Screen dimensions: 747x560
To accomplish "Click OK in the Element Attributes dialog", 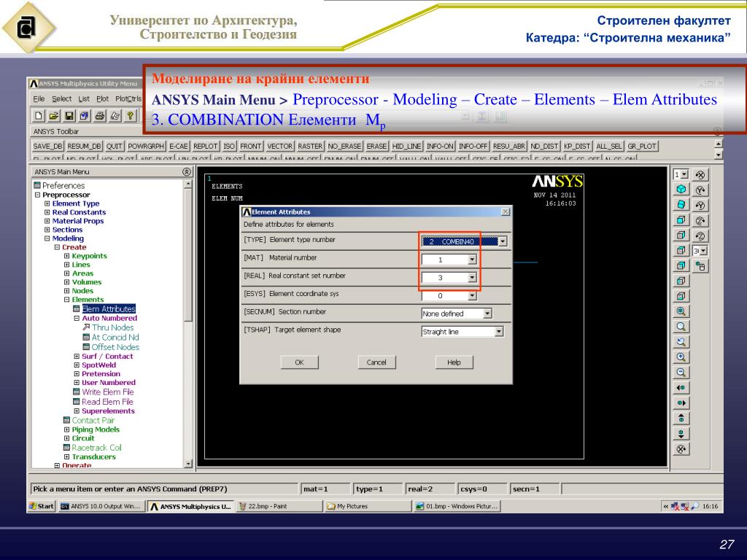I will click(299, 362).
